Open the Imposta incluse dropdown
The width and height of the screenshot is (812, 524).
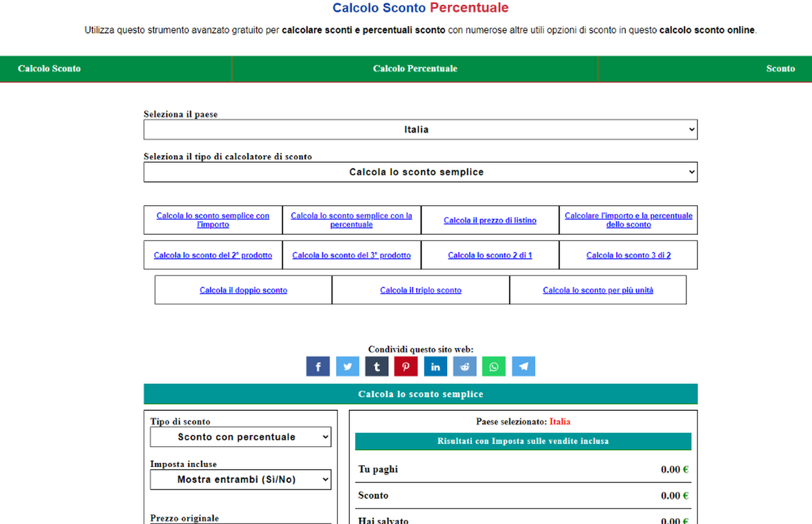pos(241,479)
